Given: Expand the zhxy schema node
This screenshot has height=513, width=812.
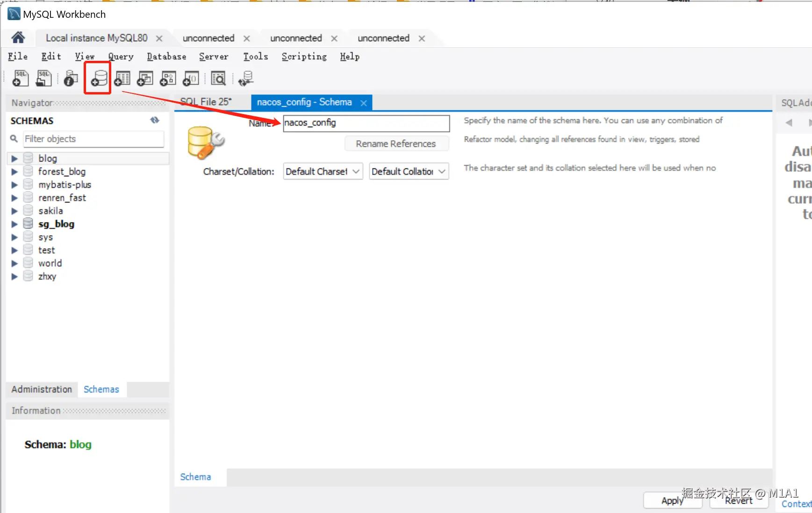Looking at the screenshot, I should pos(14,276).
